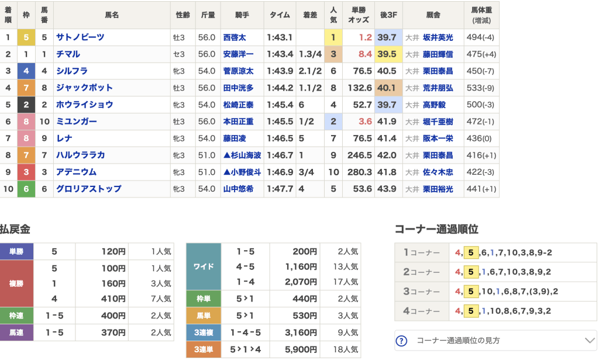Click the コーナー通過順位 section heading
Image resolution: width=599 pixels, height=364 pixels.
(x=436, y=229)
